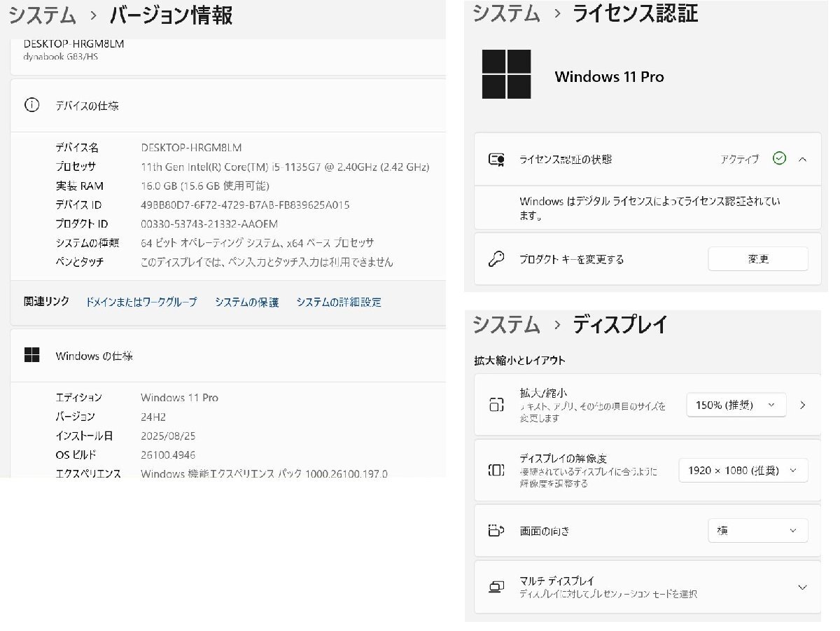Screen dimensions: 840x631
Task: Click the multi display icon
Action: (496, 587)
